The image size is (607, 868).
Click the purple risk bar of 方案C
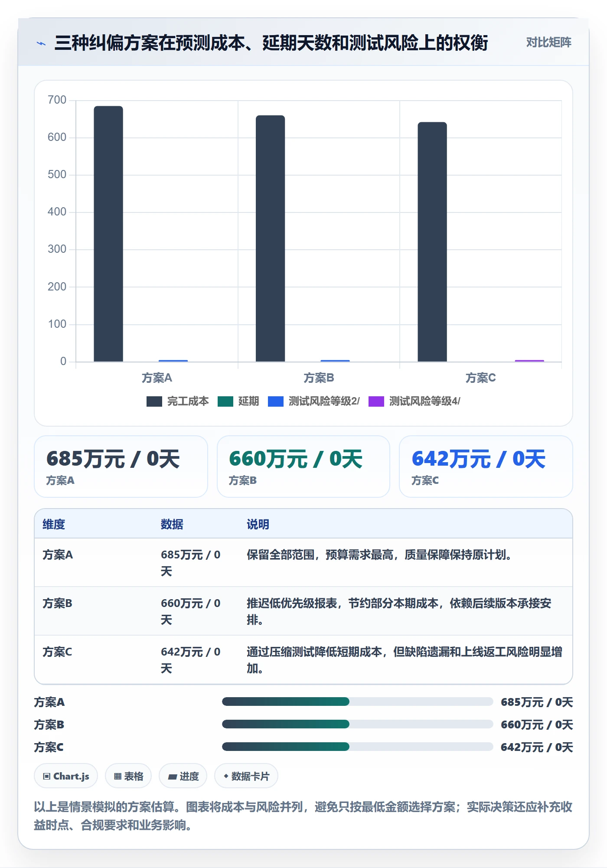[529, 361]
